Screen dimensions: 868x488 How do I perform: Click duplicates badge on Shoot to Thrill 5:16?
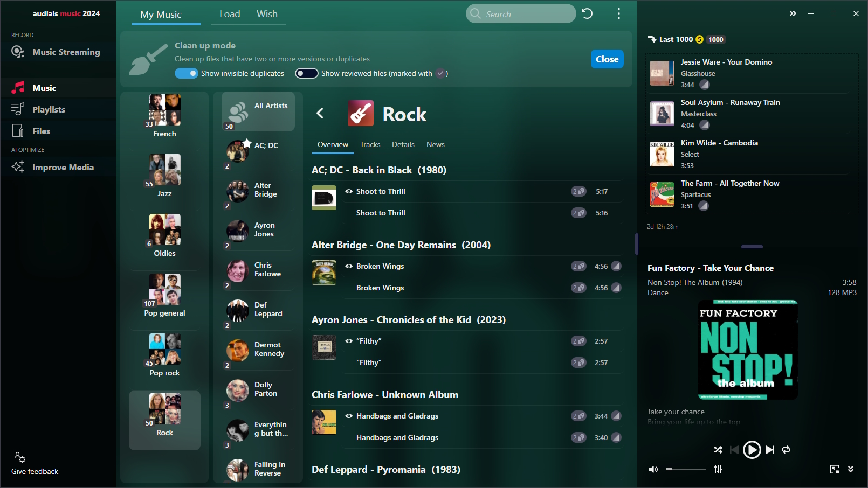tap(578, 213)
